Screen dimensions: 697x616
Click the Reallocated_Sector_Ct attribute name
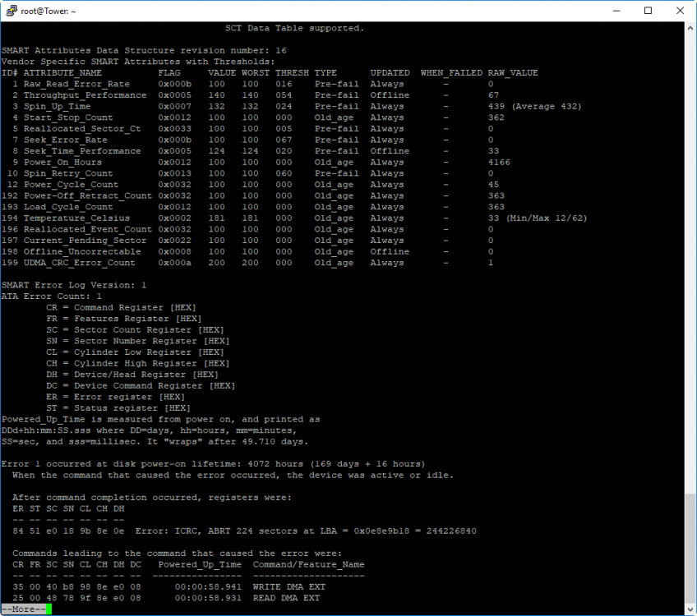coord(82,128)
